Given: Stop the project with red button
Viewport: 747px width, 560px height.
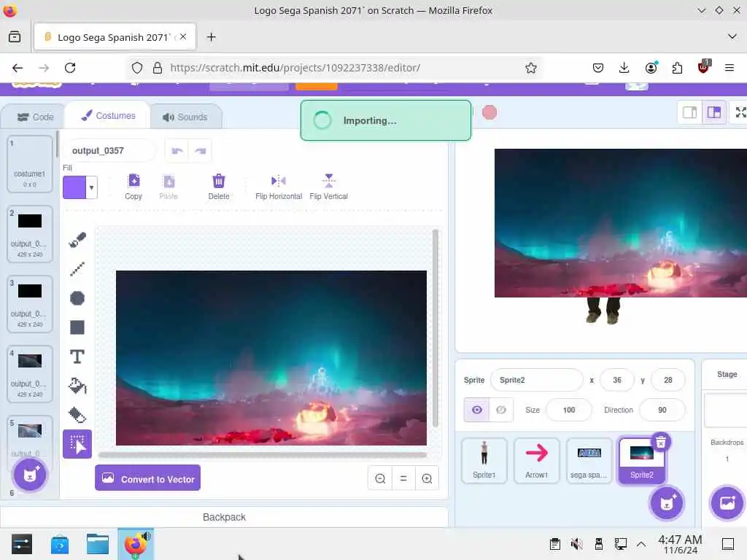Looking at the screenshot, I should pos(489,113).
